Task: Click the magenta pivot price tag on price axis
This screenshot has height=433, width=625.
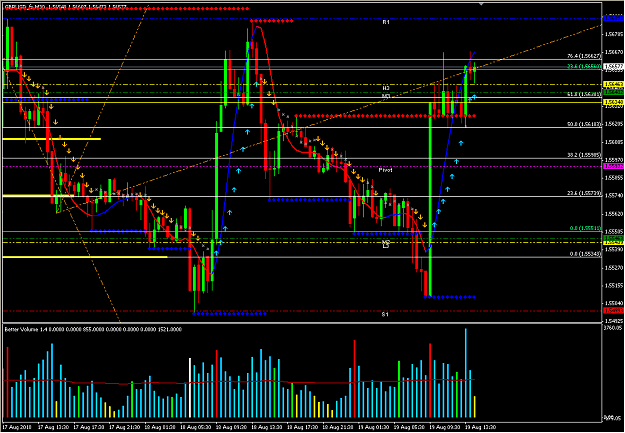Action: tap(613, 166)
